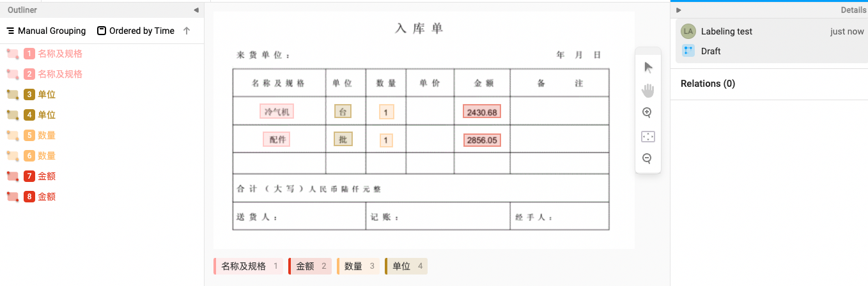The width and height of the screenshot is (868, 286).
Task: Select region 3 单位 in the outliner
Action: pyautogui.click(x=47, y=94)
